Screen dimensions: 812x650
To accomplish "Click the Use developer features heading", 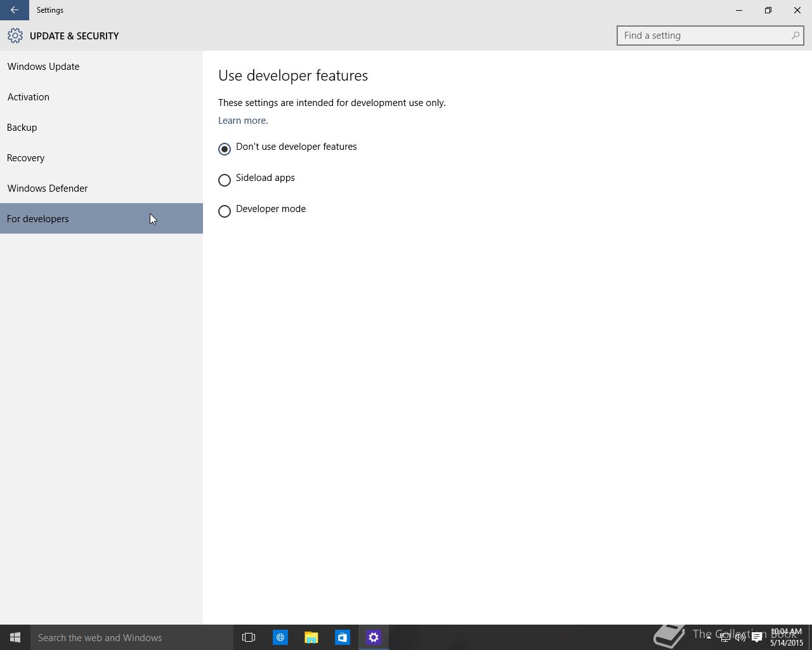I will tap(293, 76).
